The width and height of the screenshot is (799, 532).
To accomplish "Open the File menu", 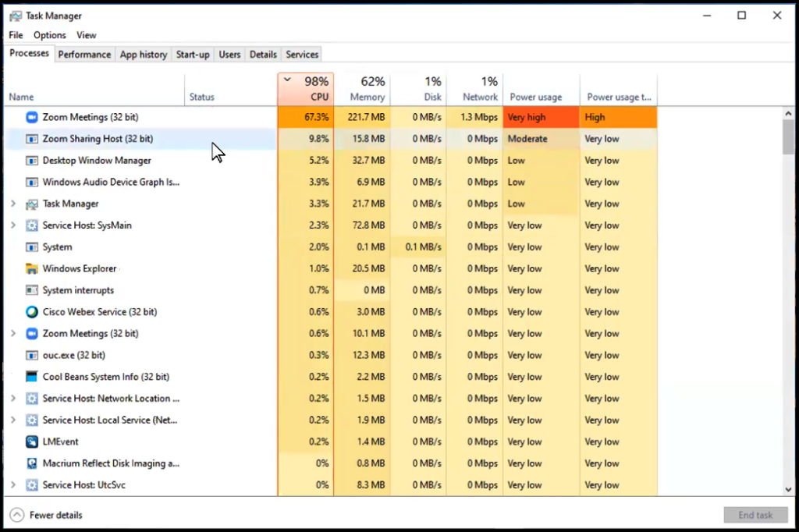I will coord(16,35).
